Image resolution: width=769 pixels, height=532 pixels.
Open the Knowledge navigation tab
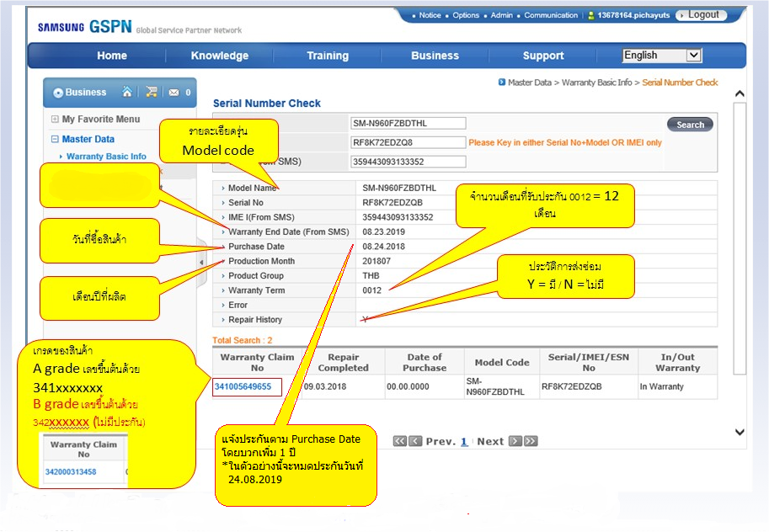220,56
